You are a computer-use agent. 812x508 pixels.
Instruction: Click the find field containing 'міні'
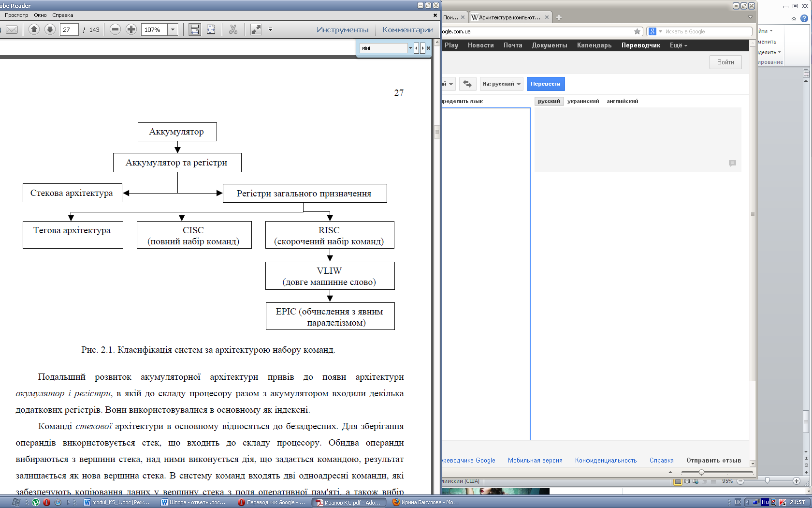tap(384, 48)
